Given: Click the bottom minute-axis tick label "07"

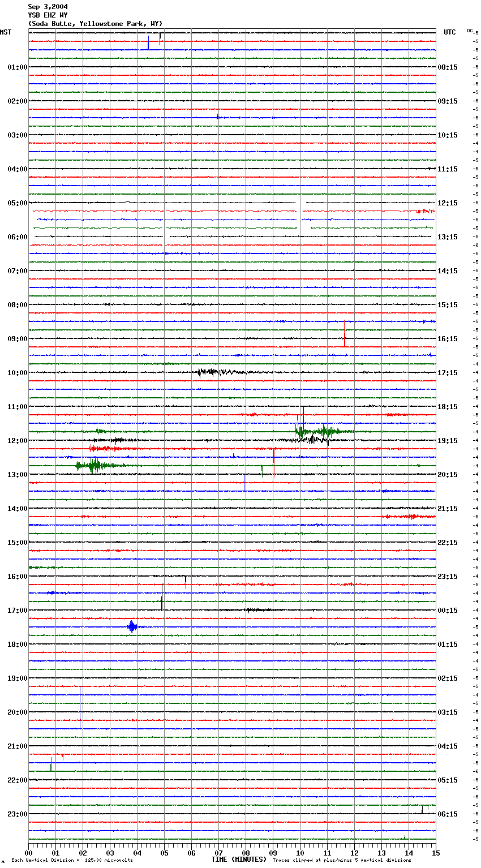Looking at the screenshot, I should [x=218, y=853].
